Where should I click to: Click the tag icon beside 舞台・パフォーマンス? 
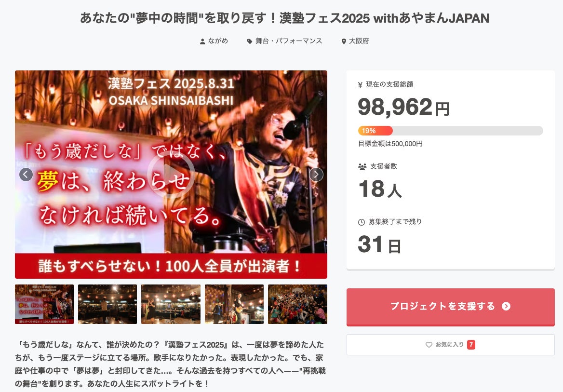pos(250,41)
